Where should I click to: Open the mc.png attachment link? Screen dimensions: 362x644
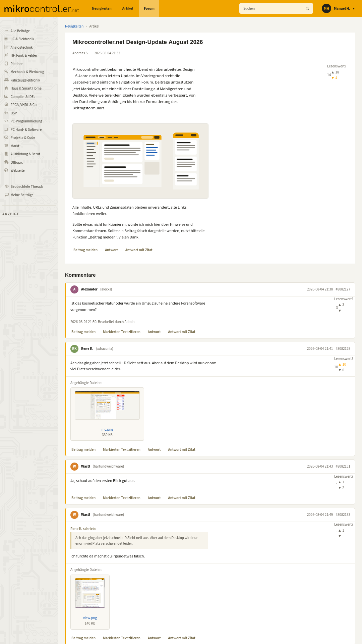(x=107, y=429)
